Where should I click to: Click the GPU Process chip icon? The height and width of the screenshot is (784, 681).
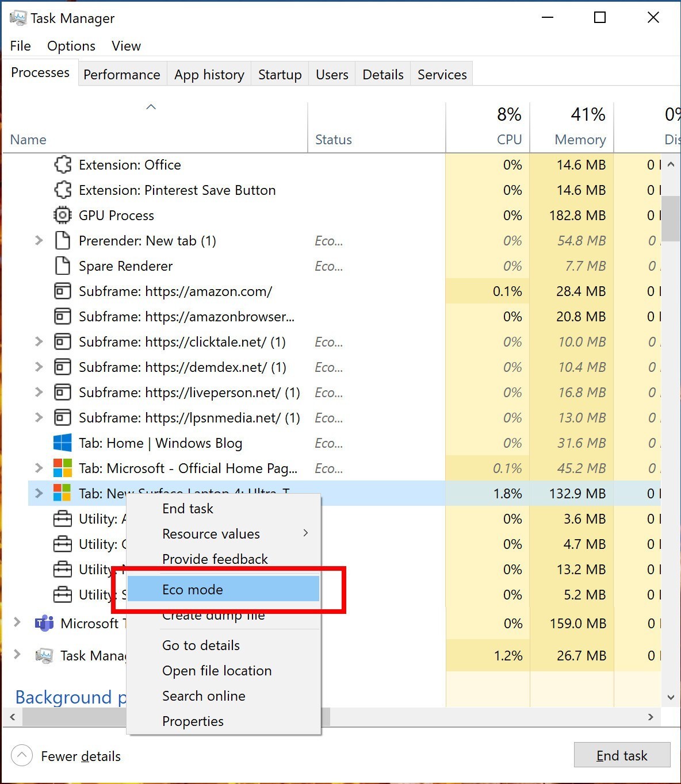pos(63,216)
